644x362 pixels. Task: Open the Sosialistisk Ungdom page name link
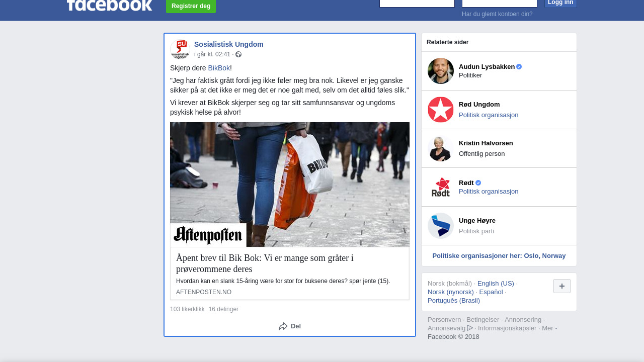[x=229, y=44]
